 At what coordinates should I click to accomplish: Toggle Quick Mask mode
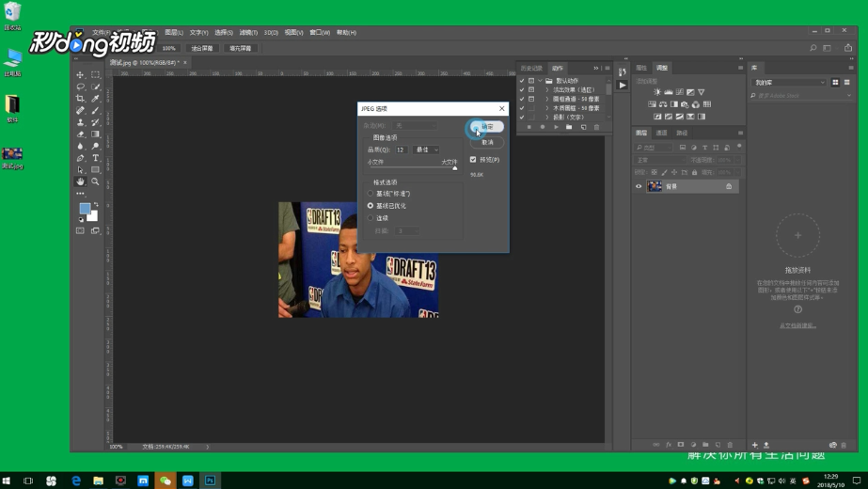[80, 230]
